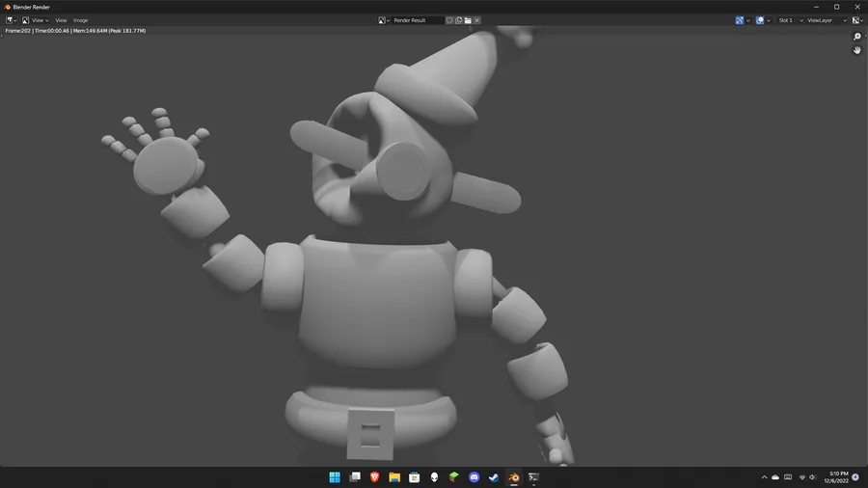Image resolution: width=868 pixels, height=488 pixels.
Task: Open Windows Start menu
Action: (335, 477)
